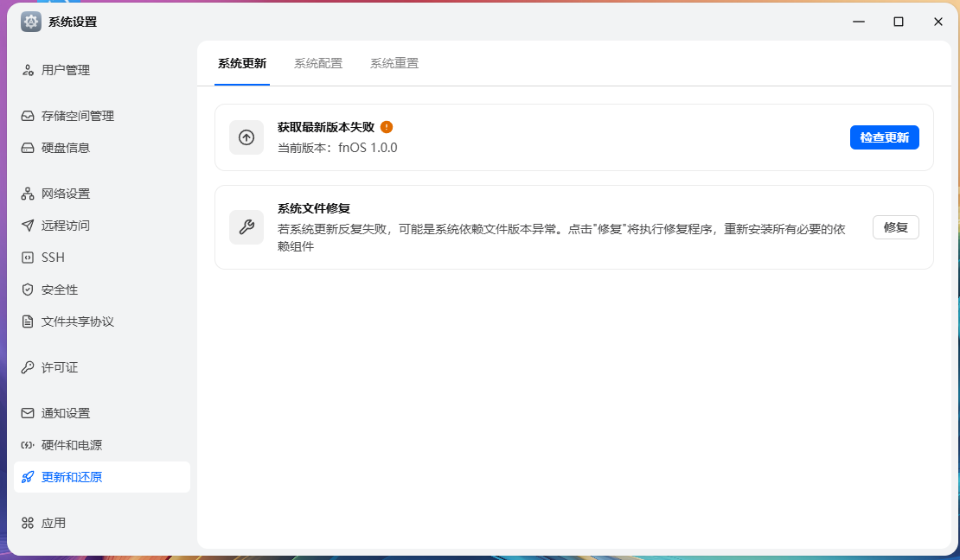Viewport: 960px width, 560px height.
Task: Click the 用户管理 user icon
Action: 28,70
